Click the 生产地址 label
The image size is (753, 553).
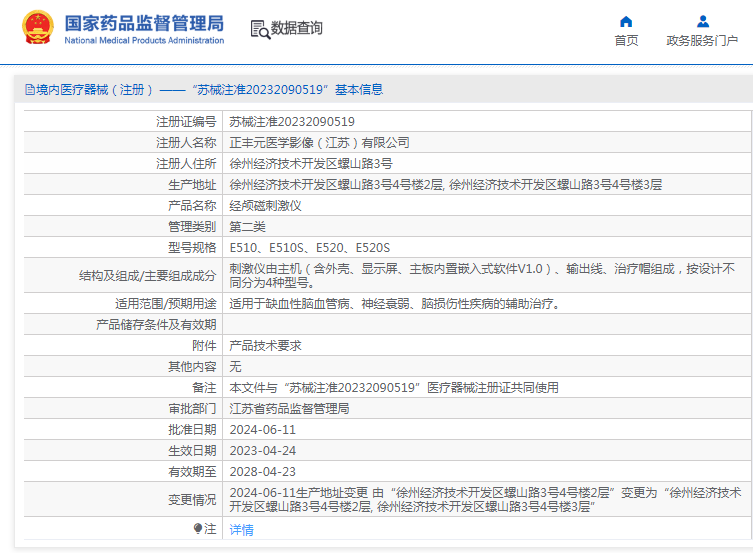tap(192, 185)
